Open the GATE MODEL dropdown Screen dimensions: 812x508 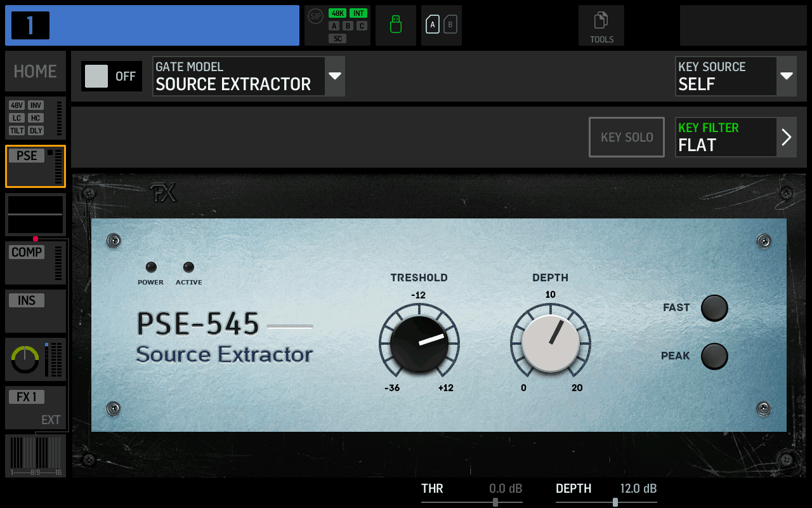click(249, 76)
